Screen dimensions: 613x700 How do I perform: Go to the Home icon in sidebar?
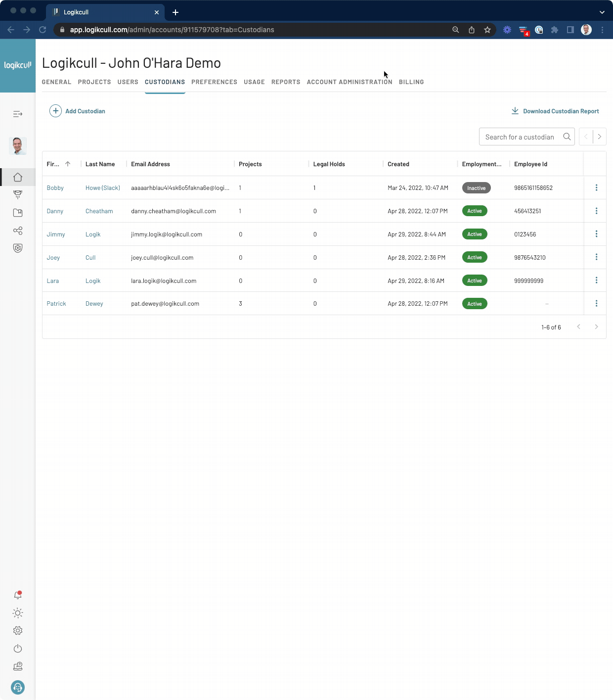coord(18,177)
